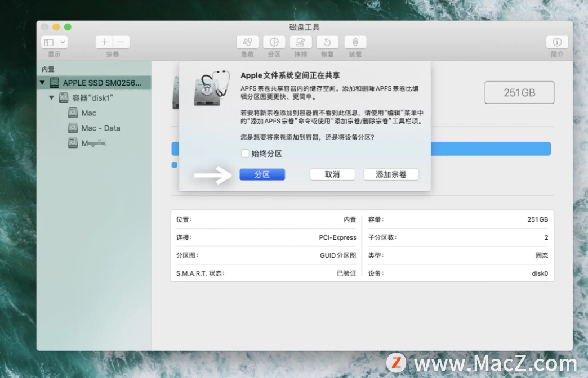This screenshot has width=588, height=378.
Task: Click the disk0 device value
Action: pyautogui.click(x=540, y=273)
